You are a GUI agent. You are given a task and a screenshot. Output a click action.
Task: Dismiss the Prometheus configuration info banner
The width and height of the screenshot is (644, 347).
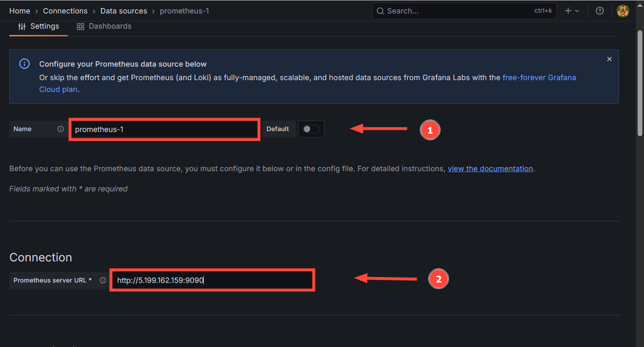click(609, 59)
